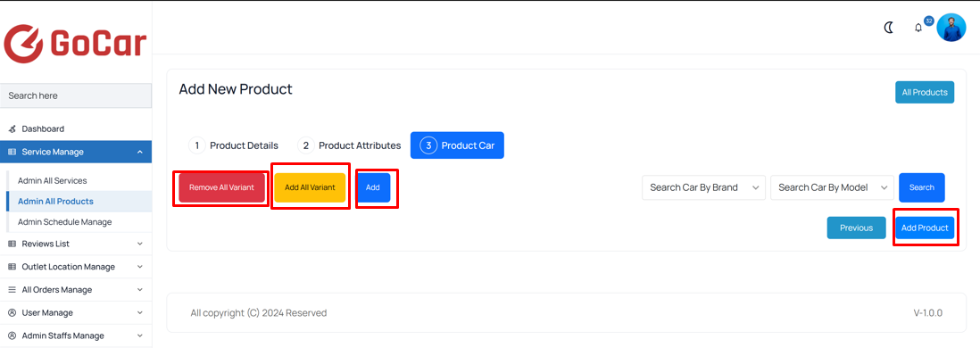Click the Reviews List sidebar icon
Viewport: 980px width, 348px height.
(x=12, y=244)
